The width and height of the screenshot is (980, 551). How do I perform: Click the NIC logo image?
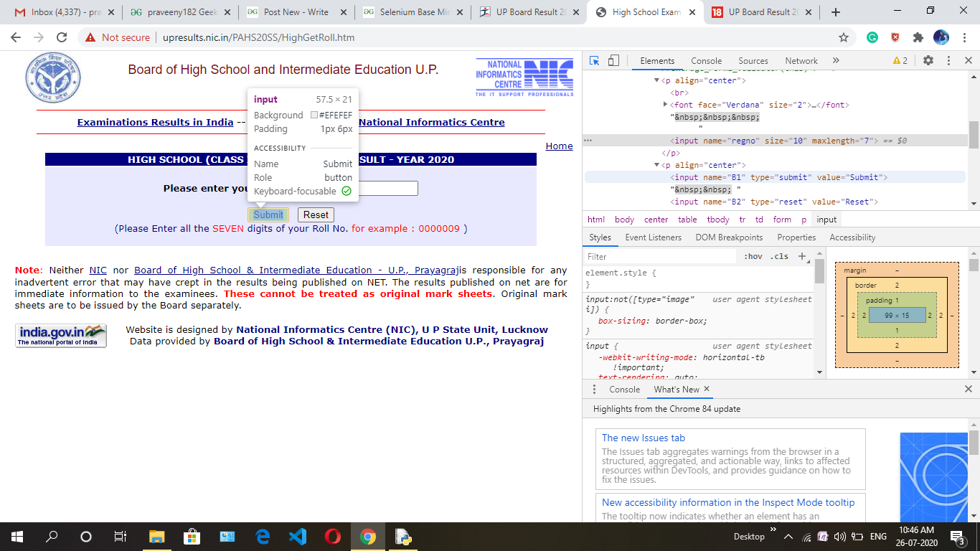[524, 77]
